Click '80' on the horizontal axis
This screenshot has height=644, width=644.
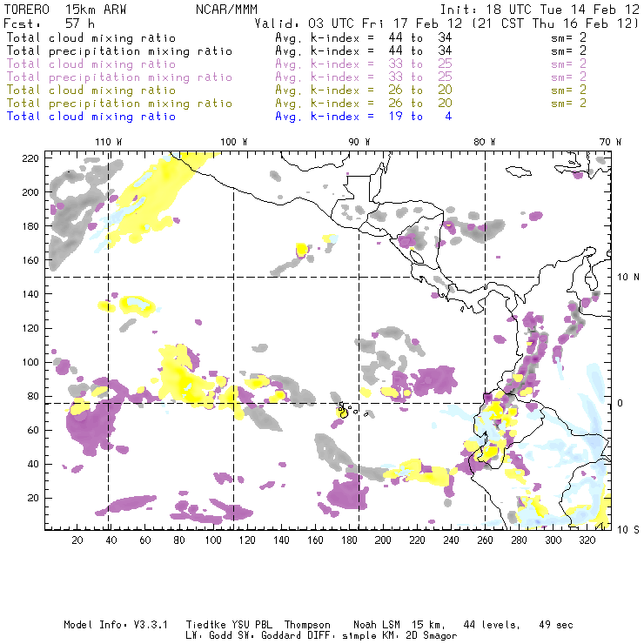pyautogui.click(x=179, y=540)
